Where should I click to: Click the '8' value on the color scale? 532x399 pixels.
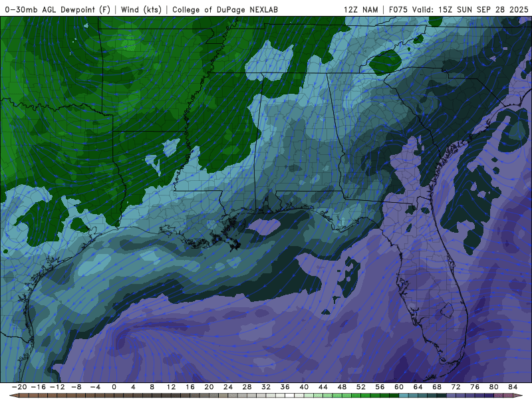click(x=152, y=387)
